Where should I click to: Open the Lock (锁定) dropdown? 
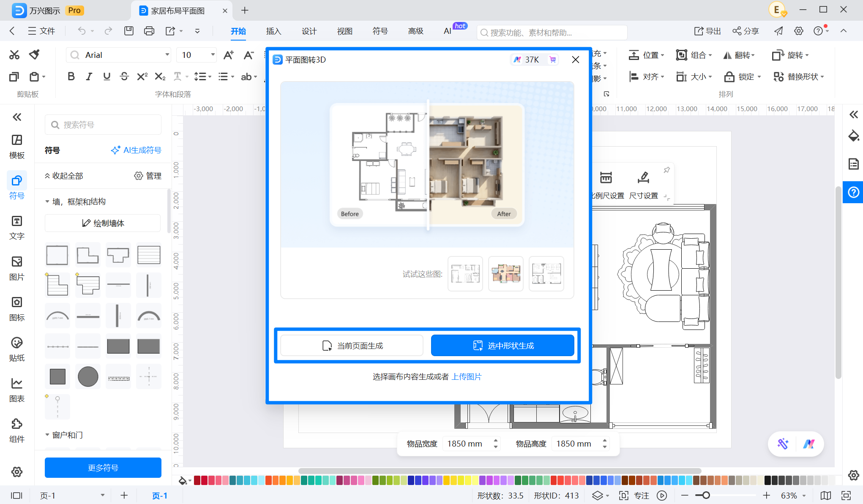tap(743, 76)
